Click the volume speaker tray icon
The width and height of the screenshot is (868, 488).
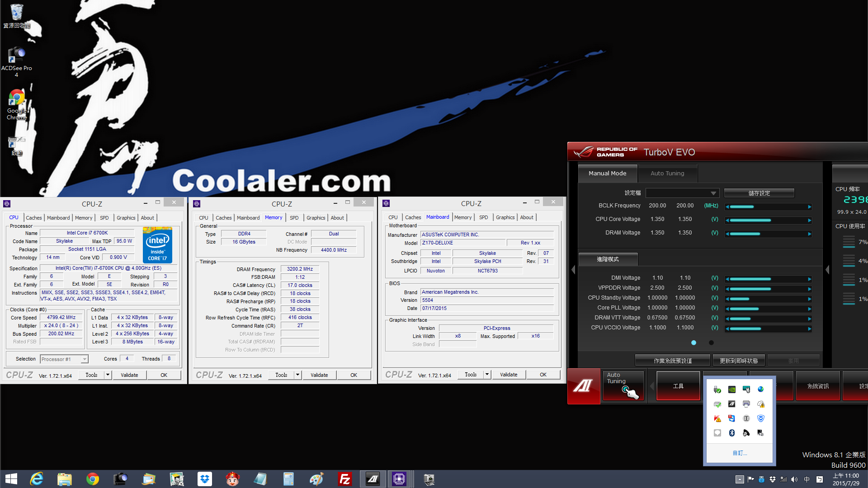pos(794,479)
